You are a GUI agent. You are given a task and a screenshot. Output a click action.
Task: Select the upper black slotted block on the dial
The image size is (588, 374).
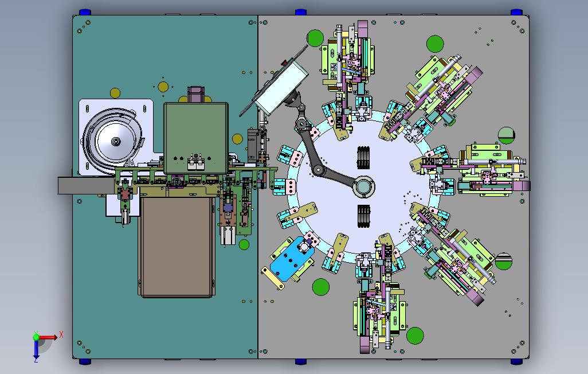coord(363,157)
